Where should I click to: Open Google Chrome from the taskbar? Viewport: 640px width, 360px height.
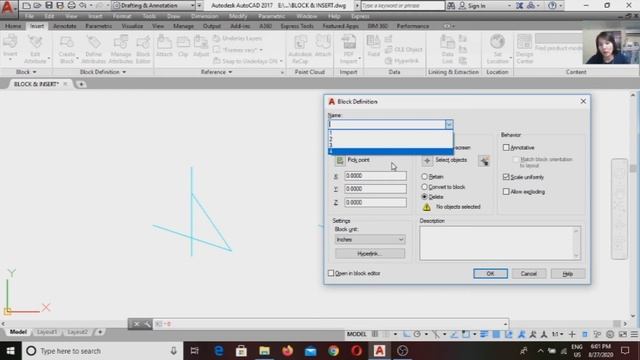[x=333, y=351]
